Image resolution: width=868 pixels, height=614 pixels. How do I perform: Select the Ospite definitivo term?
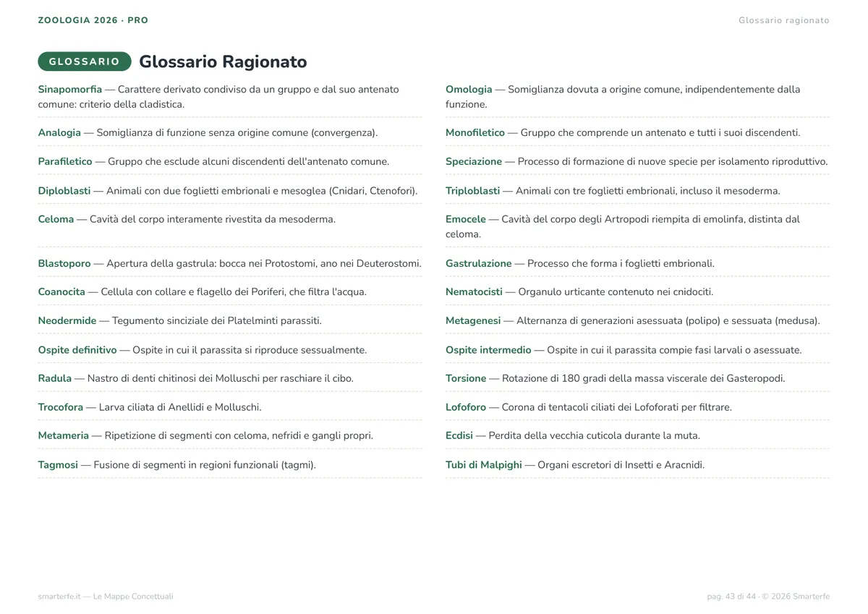(77, 350)
